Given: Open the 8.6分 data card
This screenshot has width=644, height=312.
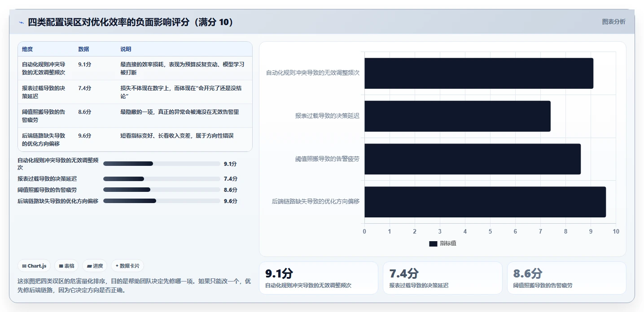Looking at the screenshot, I should click(x=566, y=278).
